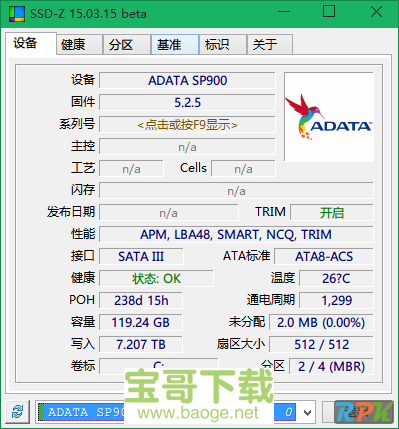Image resolution: width=399 pixels, height=429 pixels.
Task: Close the SSD-Z window
Action: pyautogui.click(x=376, y=12)
